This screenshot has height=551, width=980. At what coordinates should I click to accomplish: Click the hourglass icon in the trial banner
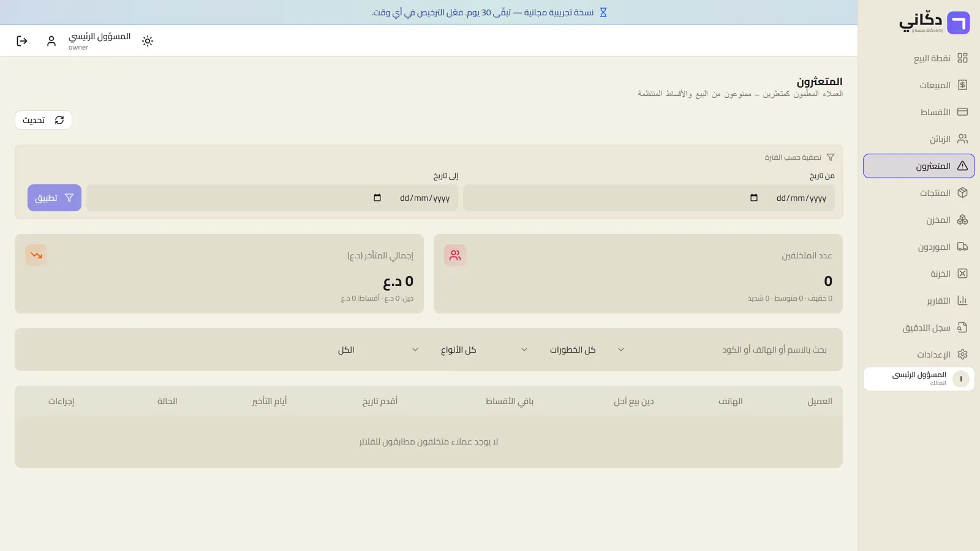[x=603, y=12]
